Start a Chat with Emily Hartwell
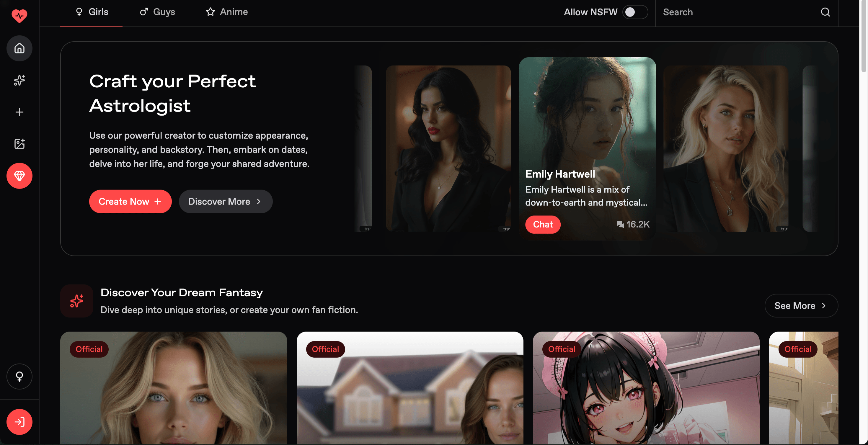This screenshot has height=445, width=868. point(543,224)
